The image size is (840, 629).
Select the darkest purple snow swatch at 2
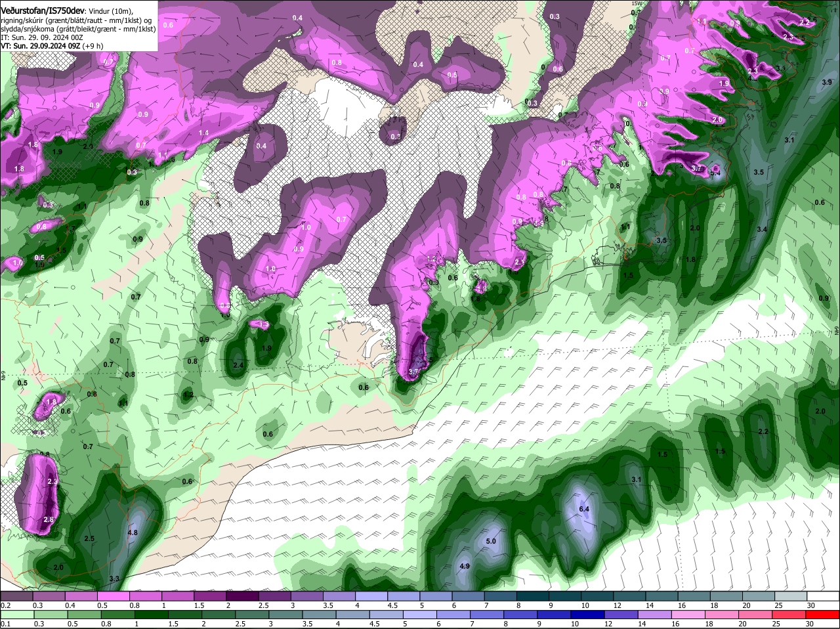[242, 596]
